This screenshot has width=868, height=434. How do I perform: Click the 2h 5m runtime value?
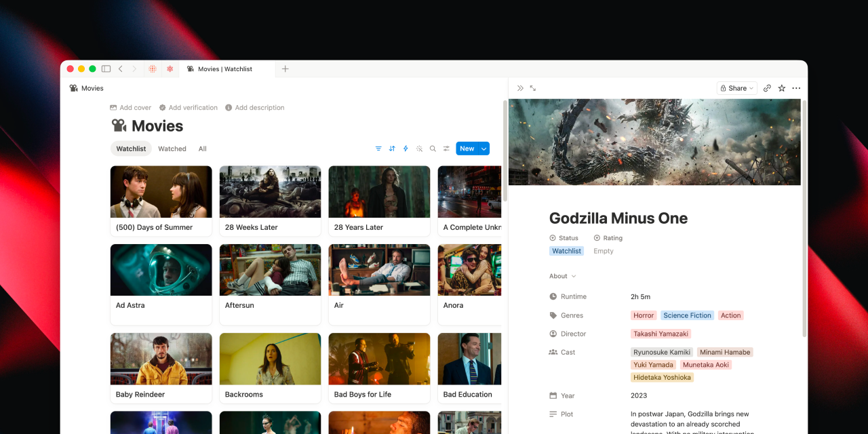click(x=640, y=296)
